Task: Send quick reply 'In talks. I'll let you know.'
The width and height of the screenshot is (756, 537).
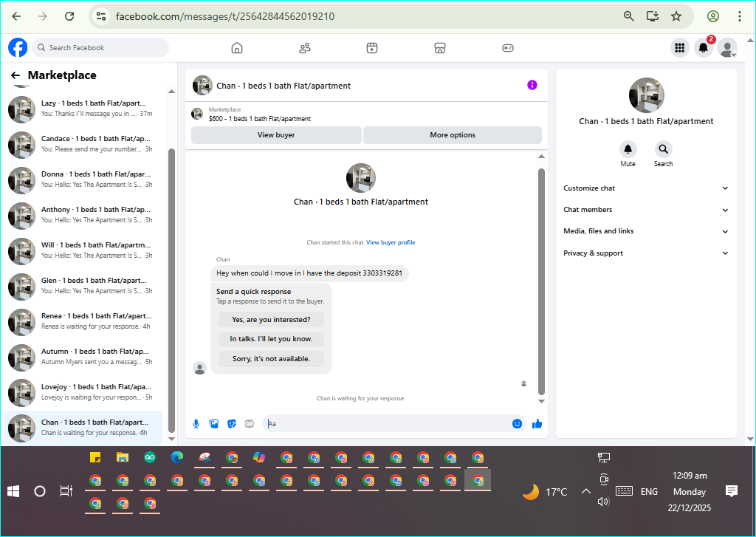Action: pyautogui.click(x=271, y=339)
